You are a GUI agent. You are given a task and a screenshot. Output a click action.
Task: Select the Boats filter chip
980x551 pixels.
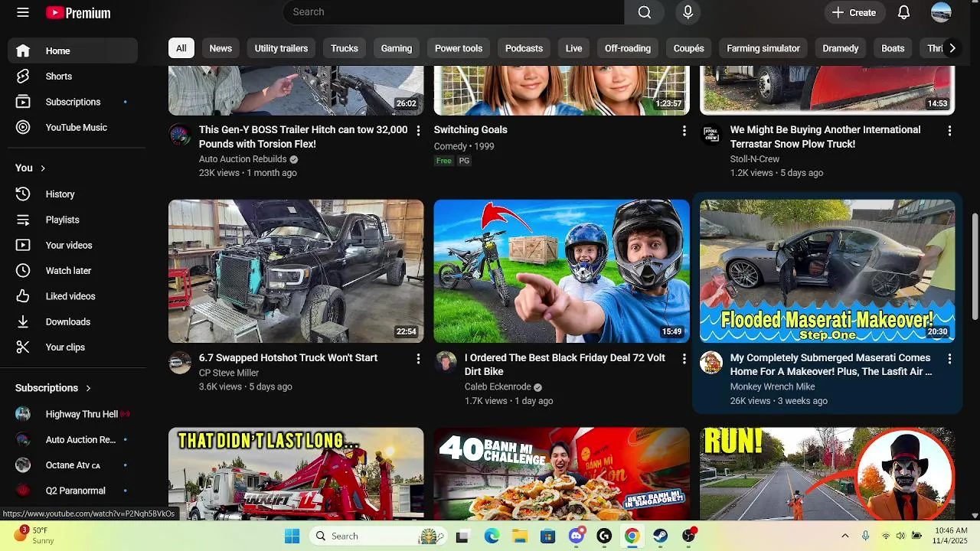click(x=893, y=48)
